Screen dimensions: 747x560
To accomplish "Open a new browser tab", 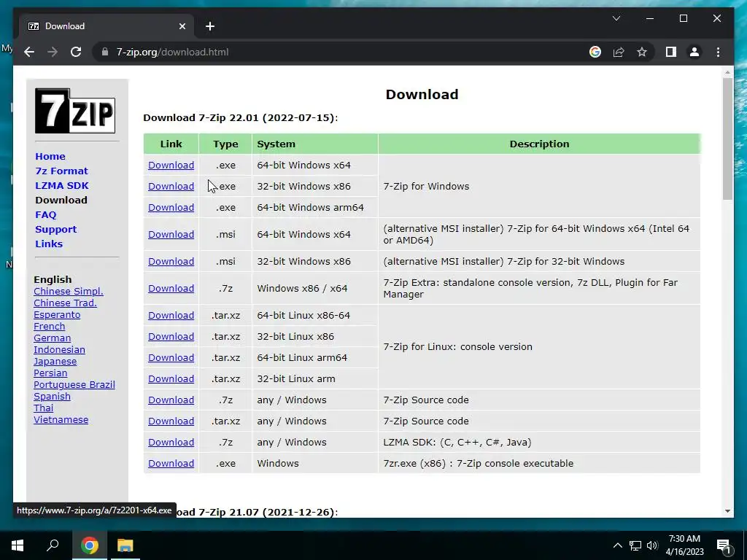I will pyautogui.click(x=210, y=26).
